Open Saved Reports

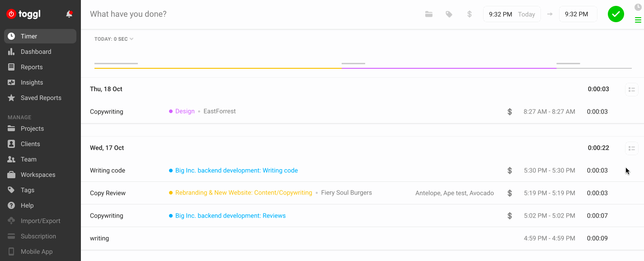(x=40, y=98)
